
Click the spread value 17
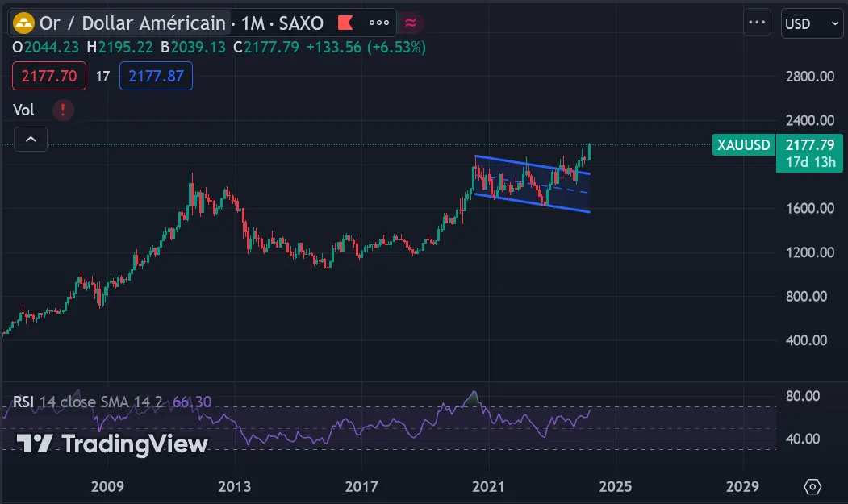(102, 77)
